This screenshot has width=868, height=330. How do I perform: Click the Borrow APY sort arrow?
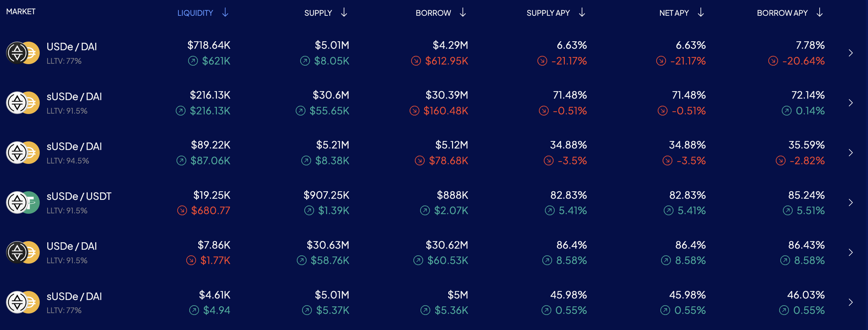820,13
